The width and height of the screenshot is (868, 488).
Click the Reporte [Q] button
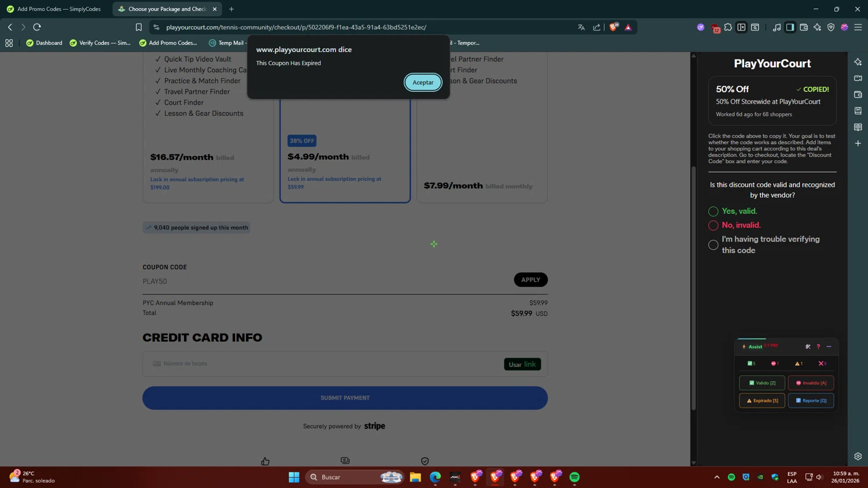811,400
